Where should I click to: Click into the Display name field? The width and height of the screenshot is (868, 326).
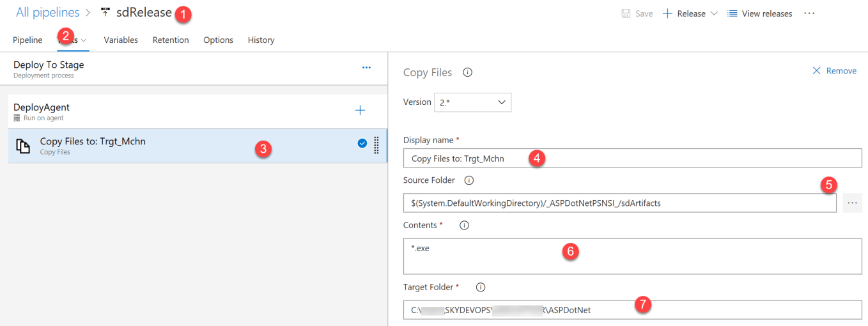pyautogui.click(x=632, y=159)
